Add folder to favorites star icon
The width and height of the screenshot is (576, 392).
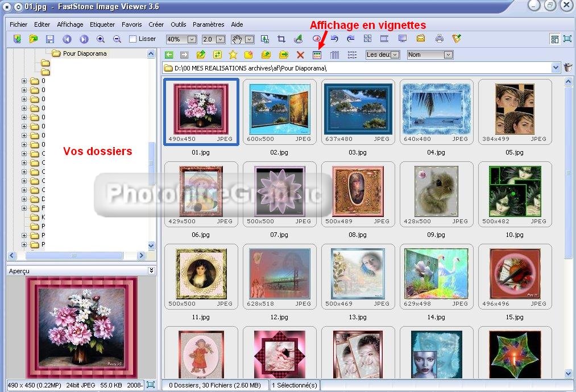pos(233,55)
